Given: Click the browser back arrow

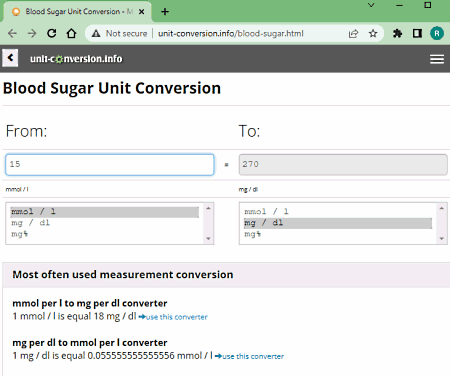Looking at the screenshot, I should [x=12, y=33].
